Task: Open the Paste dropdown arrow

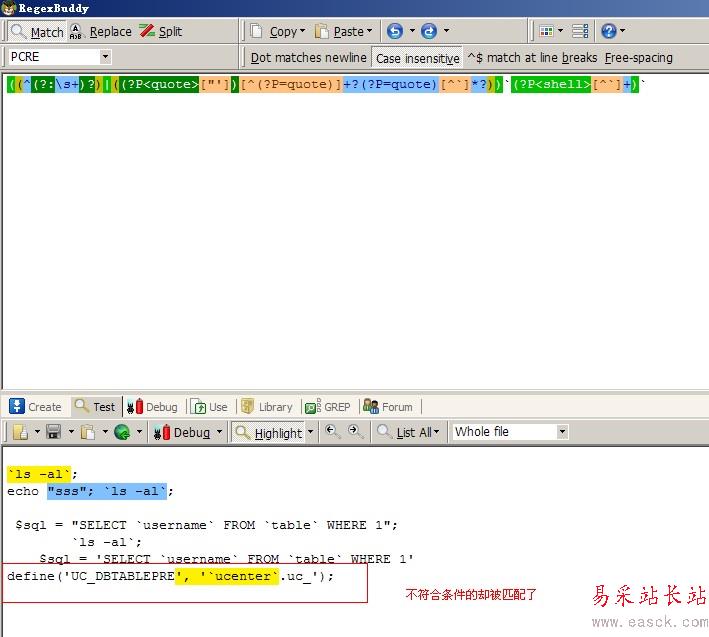Action: [369, 31]
